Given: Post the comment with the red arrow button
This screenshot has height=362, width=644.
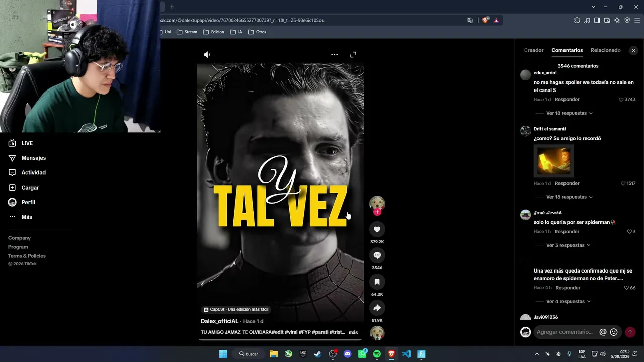Looking at the screenshot, I should coord(630,332).
